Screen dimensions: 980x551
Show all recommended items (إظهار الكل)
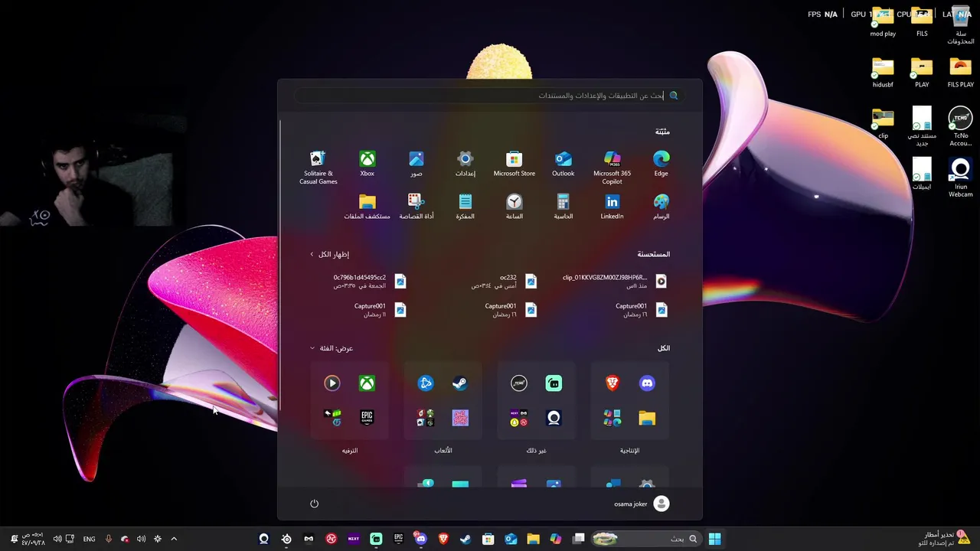tap(330, 254)
